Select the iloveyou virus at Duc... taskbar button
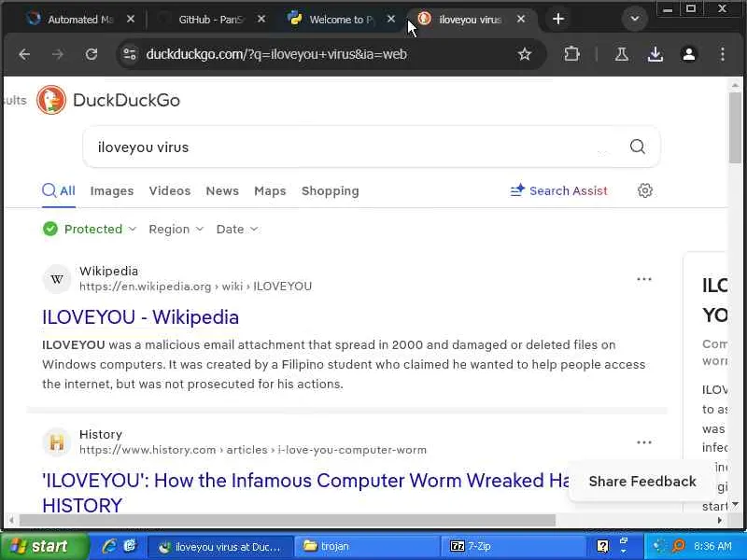Image resolution: width=747 pixels, height=560 pixels. [x=219, y=546]
